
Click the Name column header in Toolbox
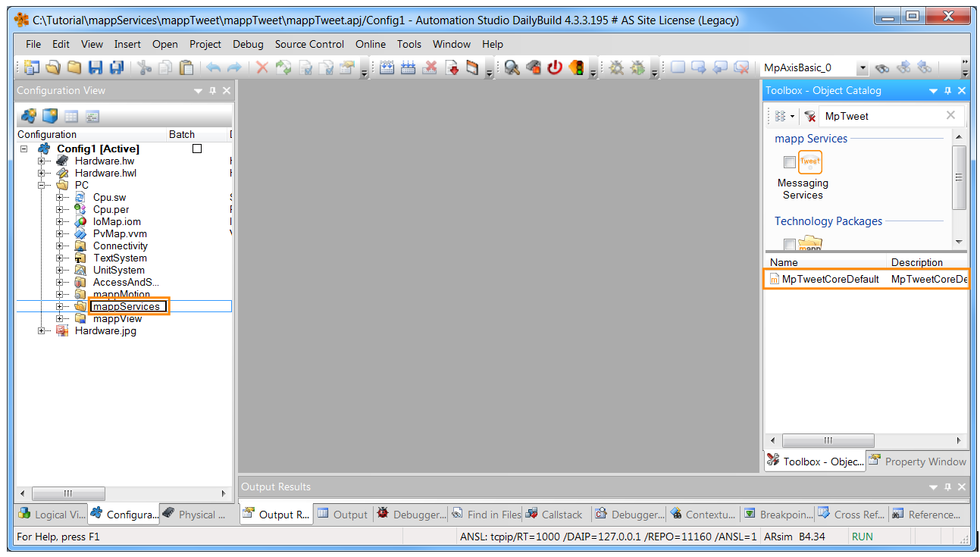(825, 262)
